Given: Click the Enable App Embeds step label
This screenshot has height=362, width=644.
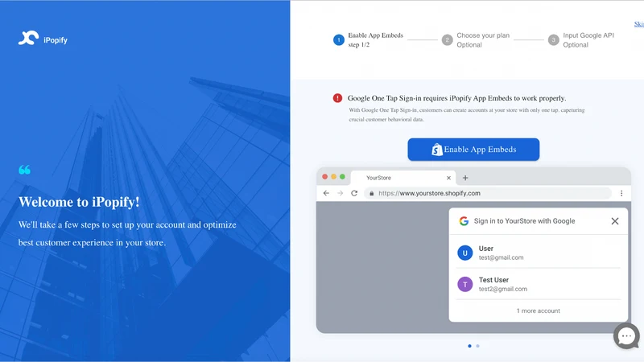Looking at the screenshot, I should tap(375, 39).
